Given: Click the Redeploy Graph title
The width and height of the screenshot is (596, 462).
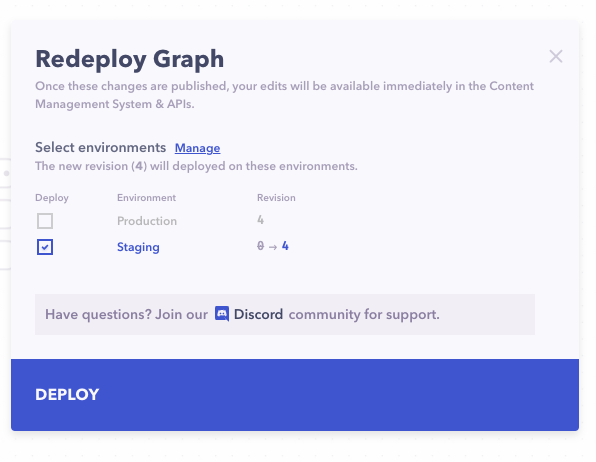Looking at the screenshot, I should pyautogui.click(x=130, y=59).
